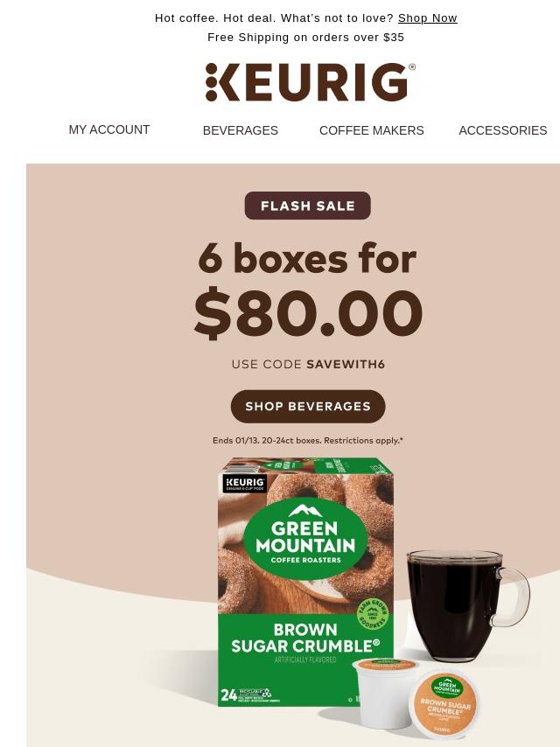
Task: Click the Green Mountain Coffee Roasters oval logo
Action: (x=305, y=539)
